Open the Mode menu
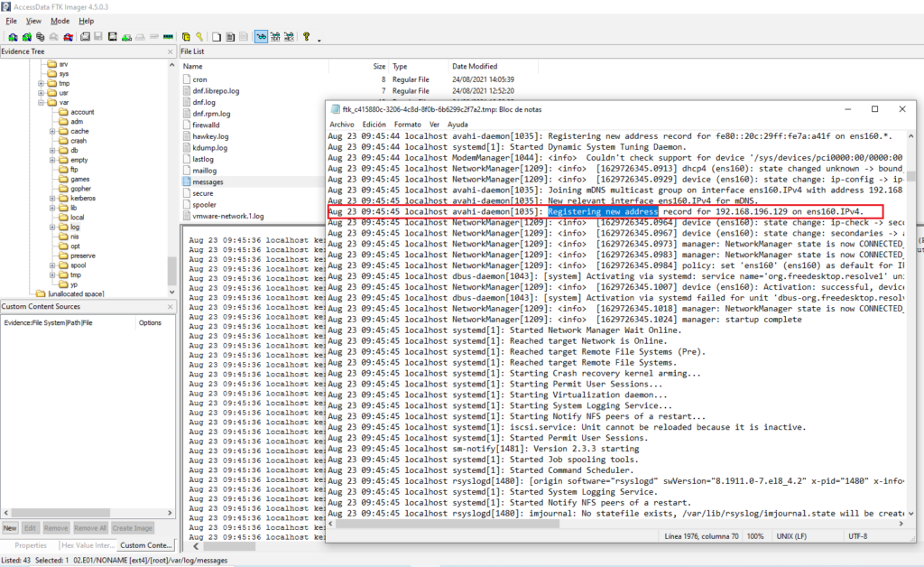 tap(60, 20)
